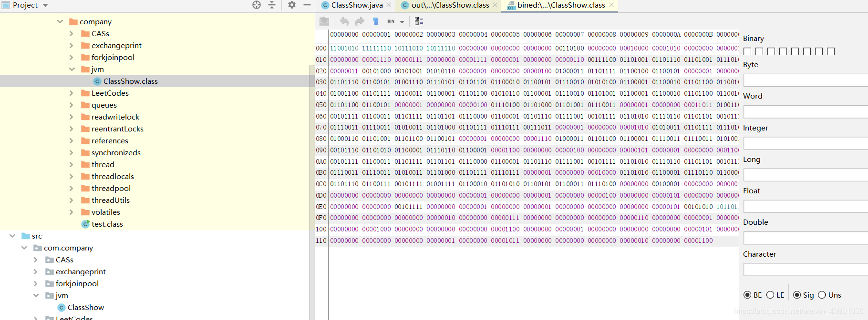Click the Word value field
Viewport: 868px width, 320px height.
pyautogui.click(x=806, y=111)
